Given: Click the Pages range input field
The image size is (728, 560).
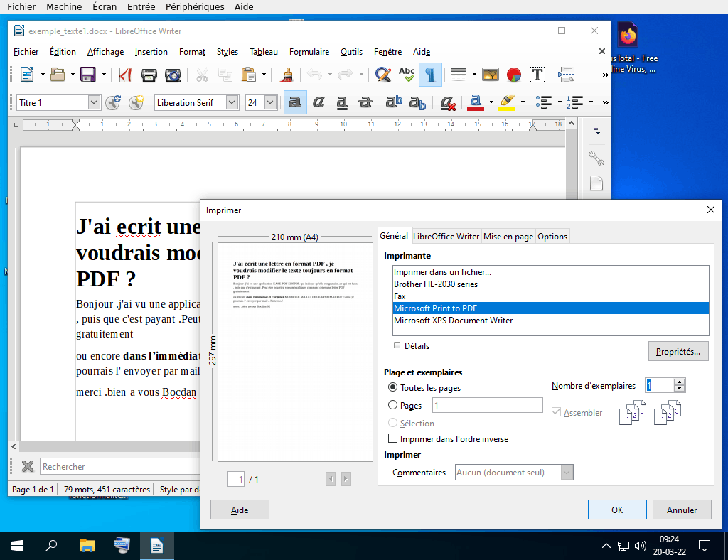Looking at the screenshot, I should point(488,405).
